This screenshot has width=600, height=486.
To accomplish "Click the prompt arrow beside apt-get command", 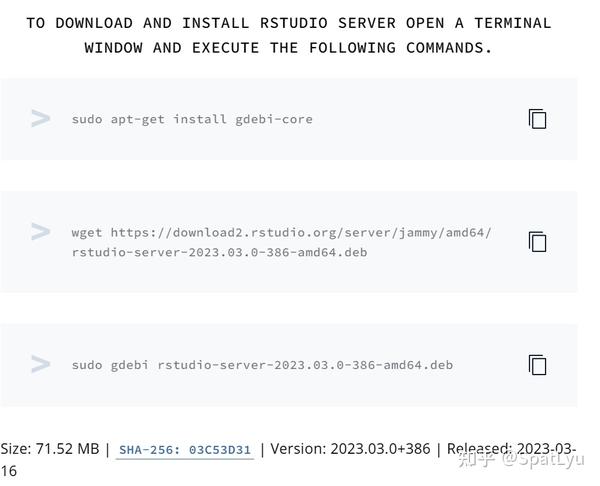I will pyautogui.click(x=41, y=118).
